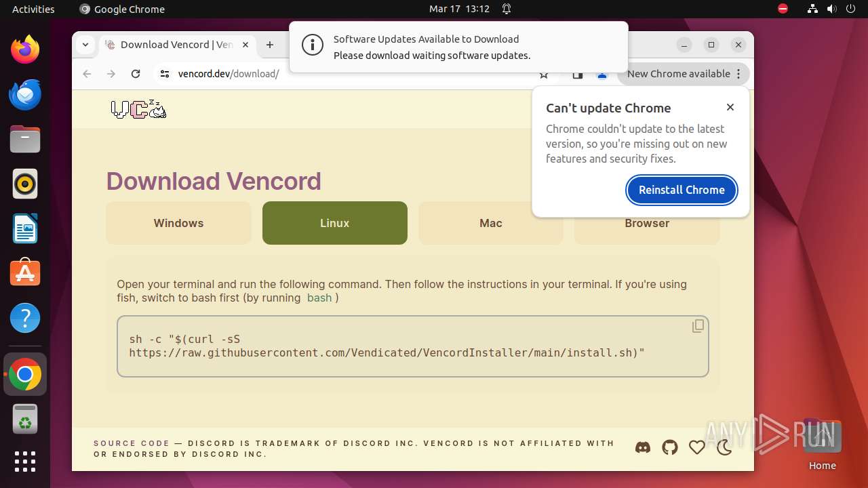Open clock calendar Mar 17 13:12
868x488 pixels.
459,9
